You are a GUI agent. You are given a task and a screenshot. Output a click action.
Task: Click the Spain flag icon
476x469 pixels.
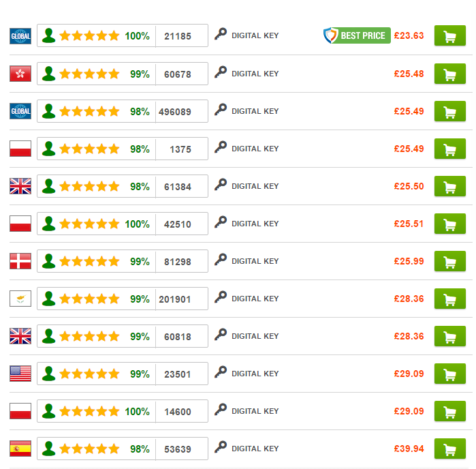[x=20, y=449]
